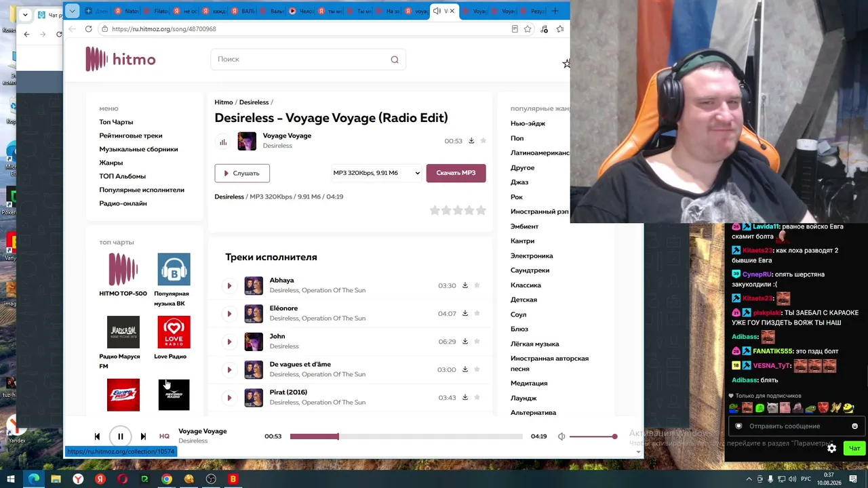This screenshot has width=868, height=488.
Task: Show hidden system tray icons
Action: 749,479
